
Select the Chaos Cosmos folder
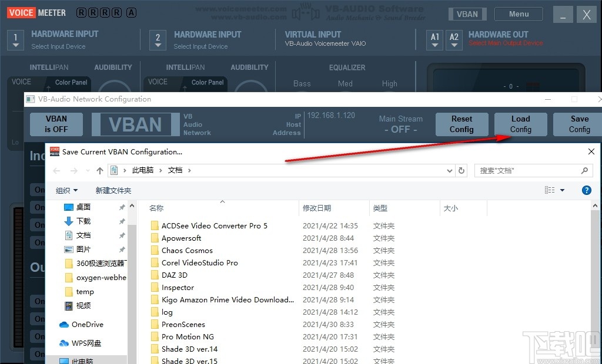187,251
